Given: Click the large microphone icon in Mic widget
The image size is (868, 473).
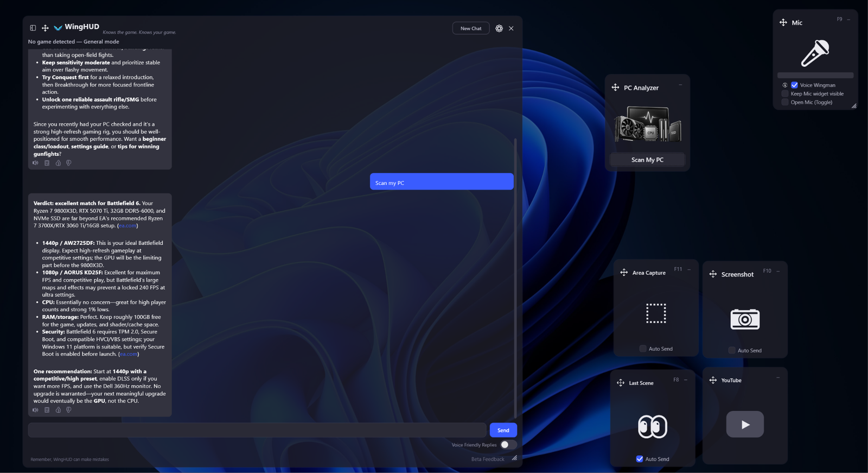Looking at the screenshot, I should tap(815, 53).
